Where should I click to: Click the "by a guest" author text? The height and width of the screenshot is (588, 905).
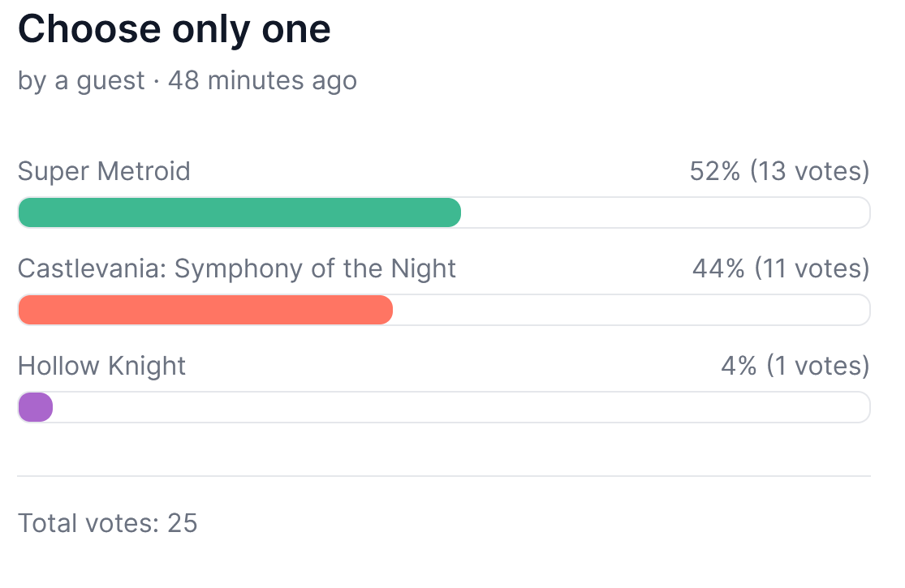pos(81,81)
